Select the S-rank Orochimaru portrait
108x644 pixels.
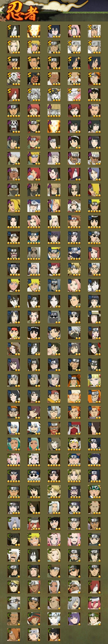(x=13, y=31)
